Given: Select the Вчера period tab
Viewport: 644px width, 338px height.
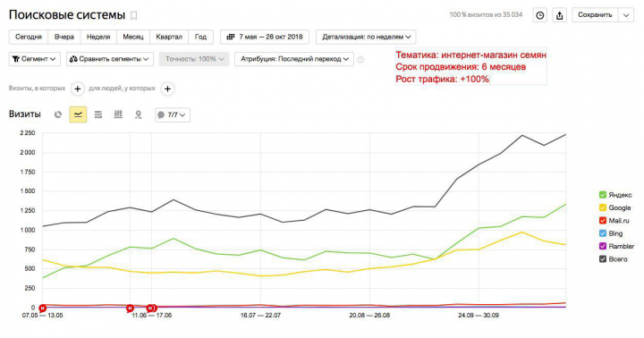Looking at the screenshot, I should [64, 37].
